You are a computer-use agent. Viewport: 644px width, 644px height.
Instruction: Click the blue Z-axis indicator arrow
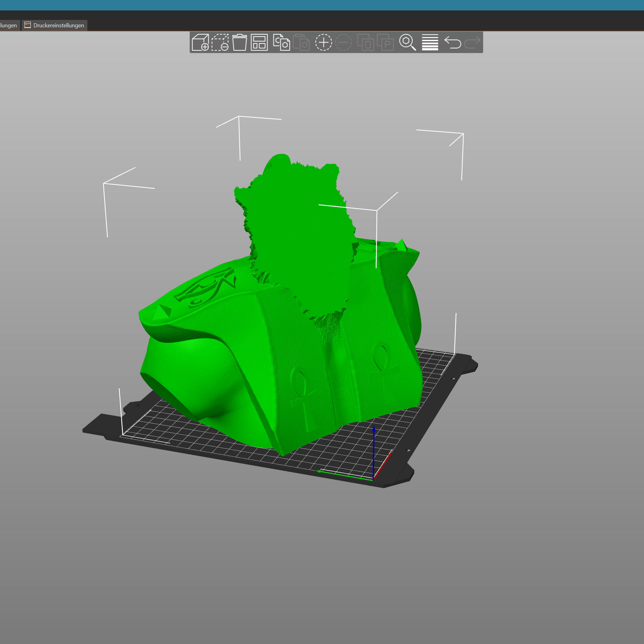374,443
